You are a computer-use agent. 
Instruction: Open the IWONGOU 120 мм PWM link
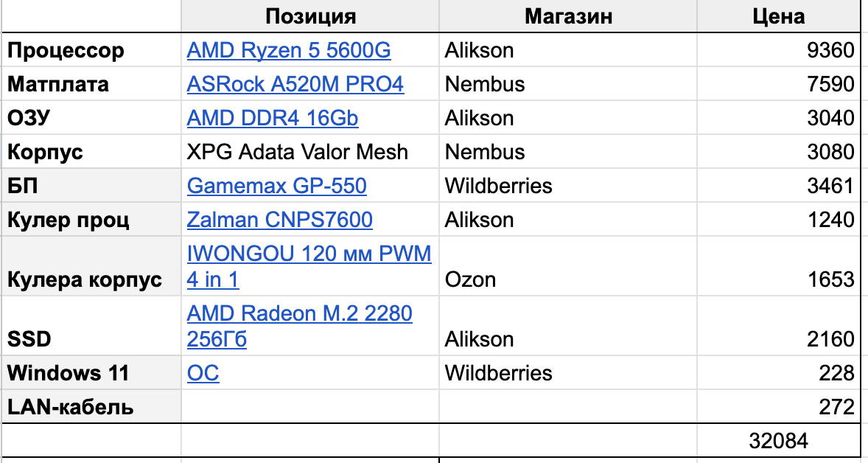(309, 254)
